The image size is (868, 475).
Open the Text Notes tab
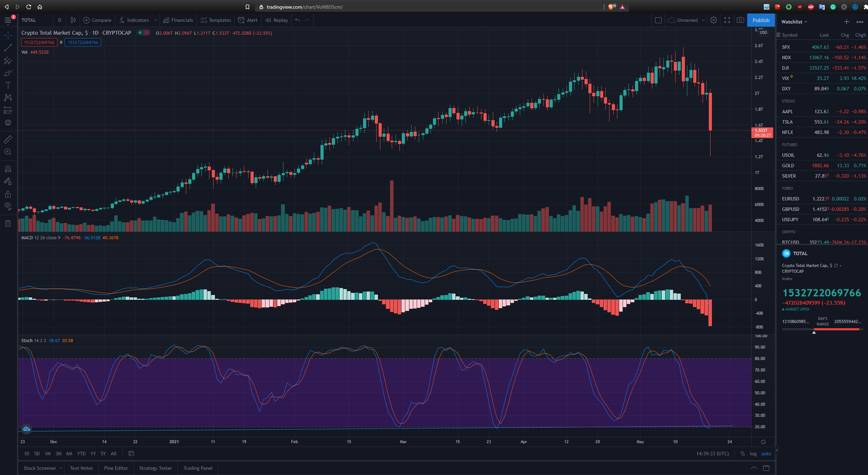[81, 468]
